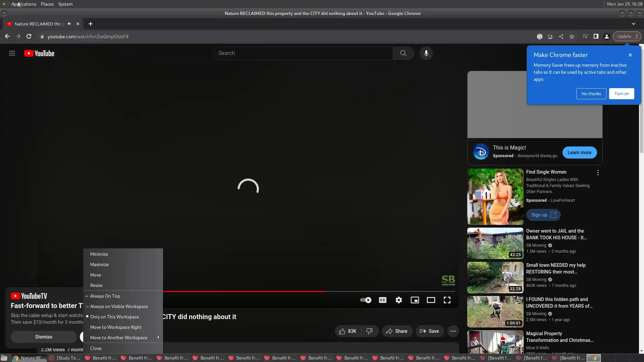This screenshot has width=644, height=362.
Task: Switch to theater mode icon
Action: pyautogui.click(x=431, y=300)
